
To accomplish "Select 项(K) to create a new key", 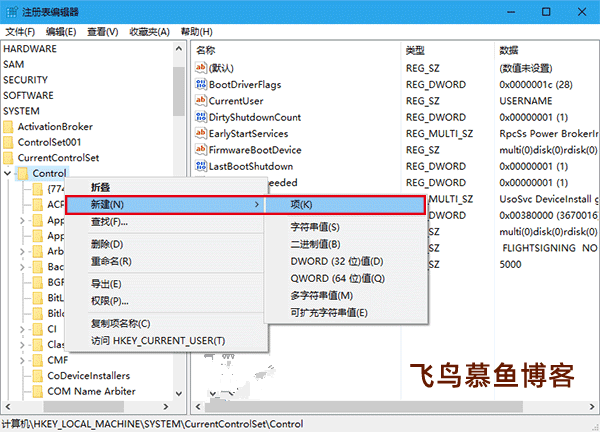I will (345, 204).
